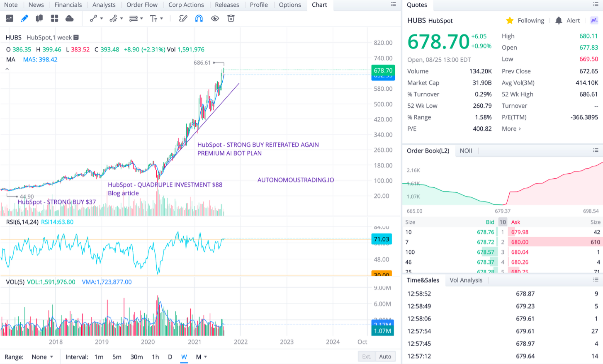Open the trend line tool dropdown arrow
603x364 pixels.
(102, 19)
